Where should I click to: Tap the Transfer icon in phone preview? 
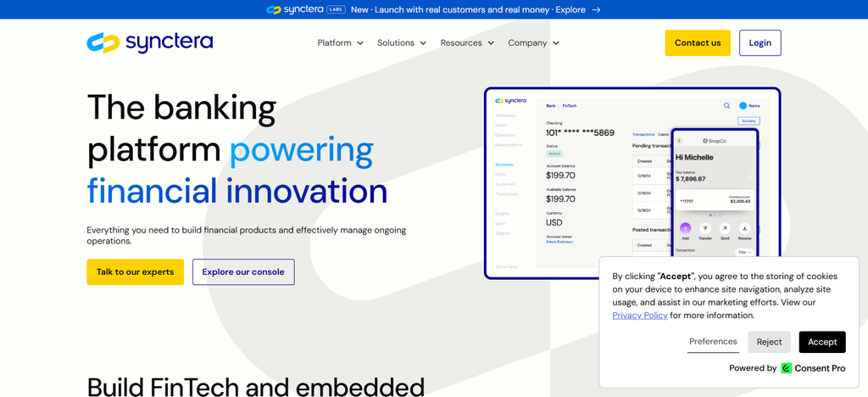coord(705,228)
